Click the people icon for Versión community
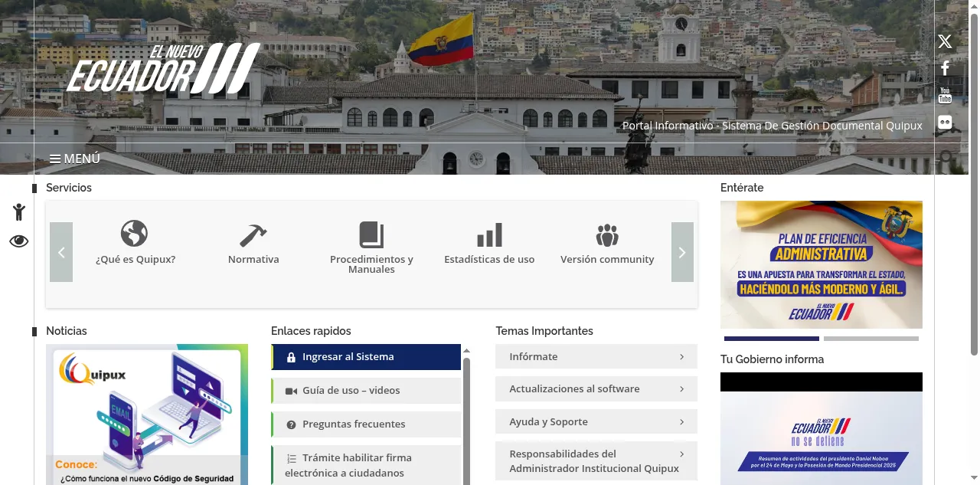Image resolution: width=980 pixels, height=485 pixels. coord(607,234)
